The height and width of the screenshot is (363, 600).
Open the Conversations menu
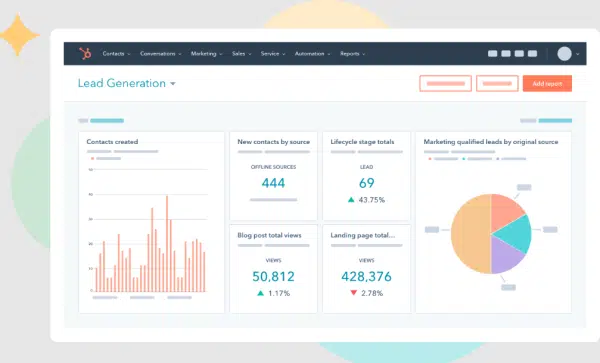[160, 54]
